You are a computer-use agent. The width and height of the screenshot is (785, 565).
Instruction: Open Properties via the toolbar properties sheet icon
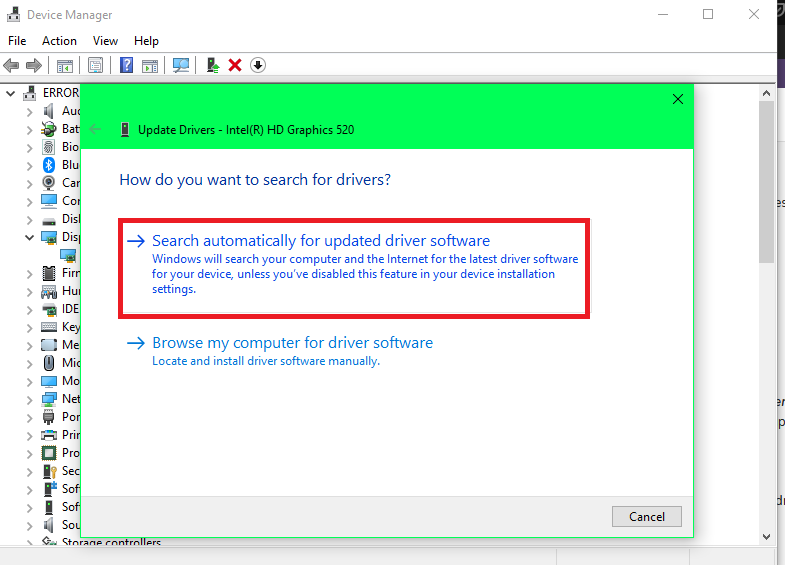click(x=95, y=65)
